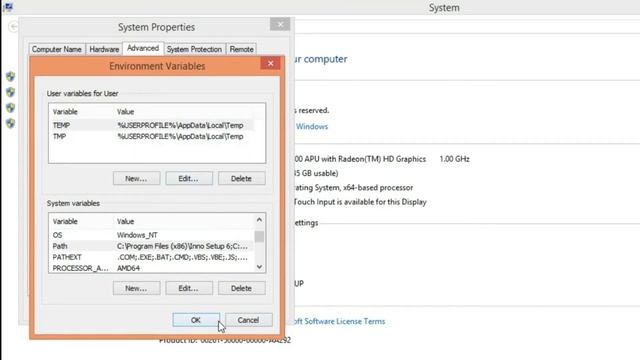Image resolution: width=640 pixels, height=360 pixels.
Task: Click Edit under User variables
Action: [189, 178]
